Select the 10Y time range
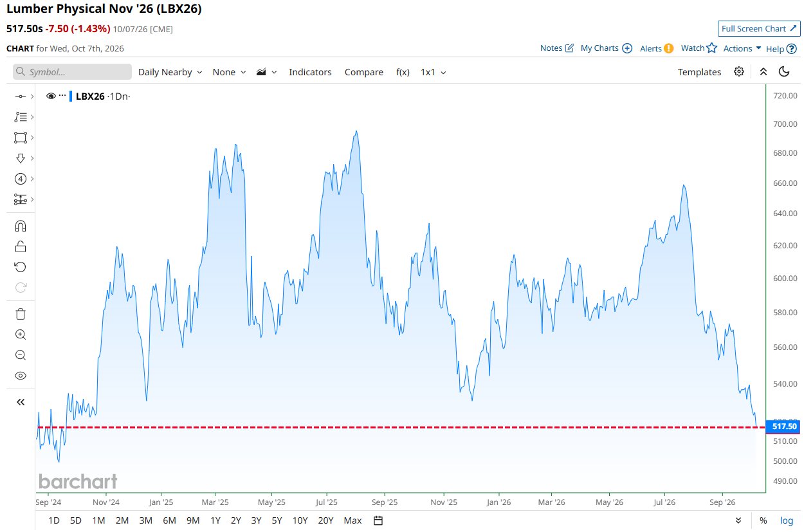Screen dimensions: 804x532 pyautogui.click(x=300, y=520)
